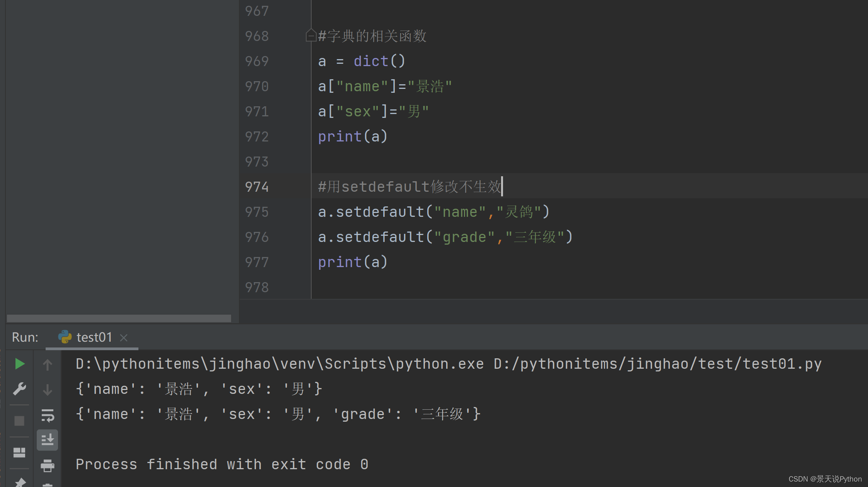Click a.setdefault("grade","三年级") line
Image resolution: width=868 pixels, height=487 pixels.
(x=445, y=237)
